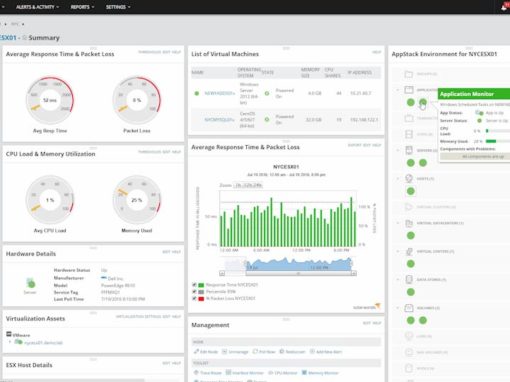510x382 pixels.
Task: Open the Add New Alert link
Action: tap(329, 352)
